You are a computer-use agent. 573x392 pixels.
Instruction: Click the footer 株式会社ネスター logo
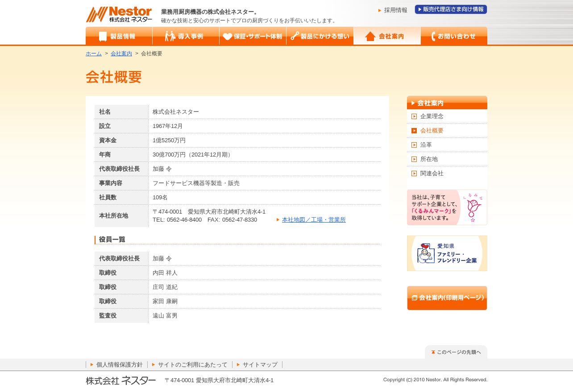point(121,380)
